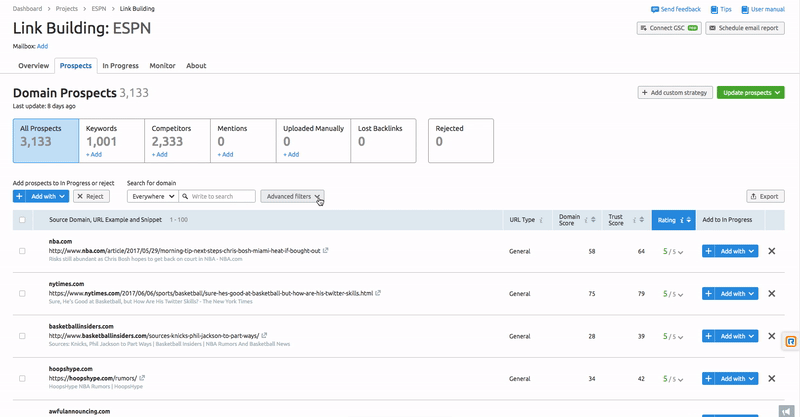Select the Rejected card
This screenshot has height=417, width=800.
[x=461, y=141]
